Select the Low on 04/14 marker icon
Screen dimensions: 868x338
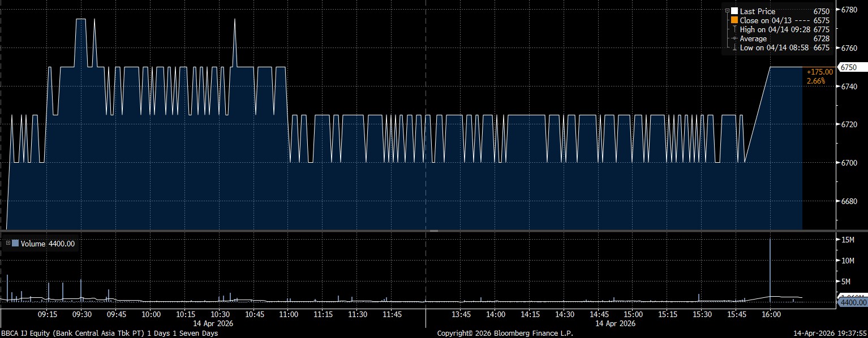click(734, 48)
